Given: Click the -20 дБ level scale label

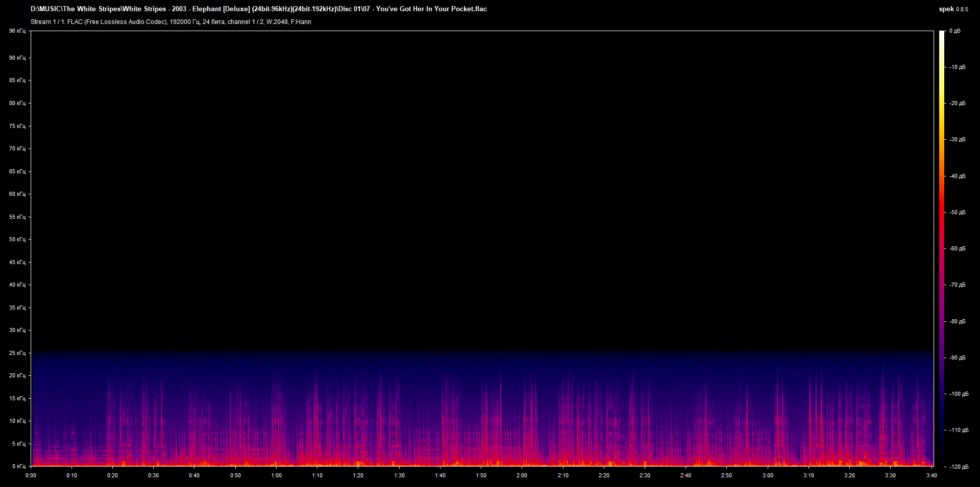Looking at the screenshot, I should pyautogui.click(x=958, y=104).
